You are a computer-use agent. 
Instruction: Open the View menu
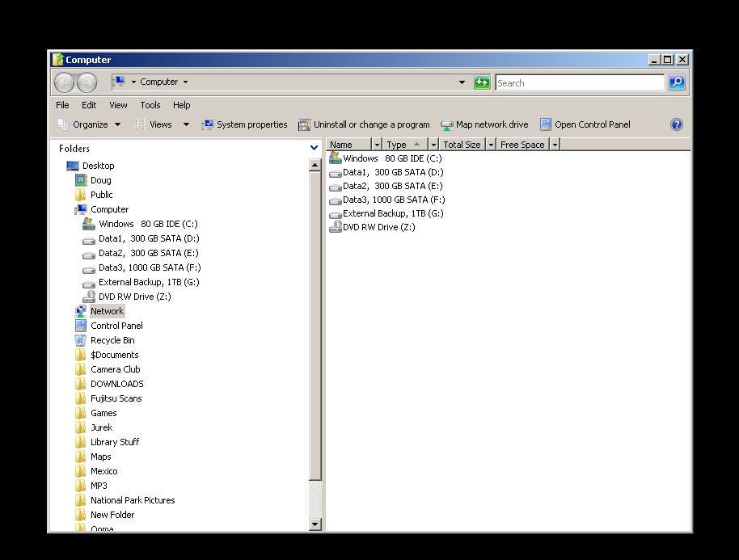click(x=118, y=105)
